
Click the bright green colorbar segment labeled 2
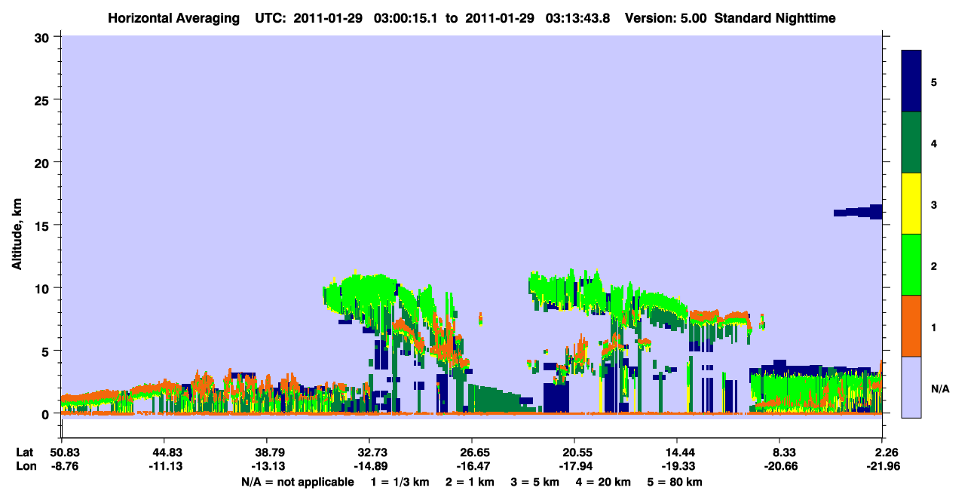point(911,265)
